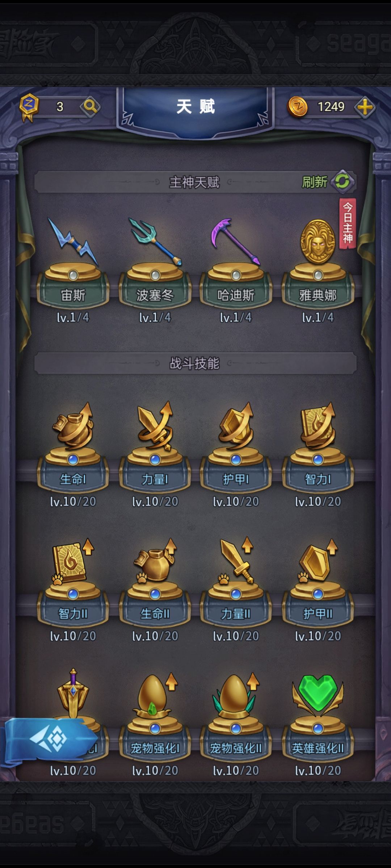This screenshot has width=391, height=868.
Task: Open the 智力II pet book skill
Action: click(73, 582)
